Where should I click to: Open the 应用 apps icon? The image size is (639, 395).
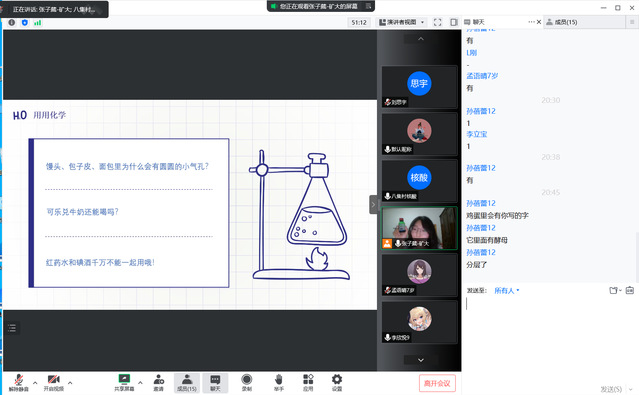308,382
